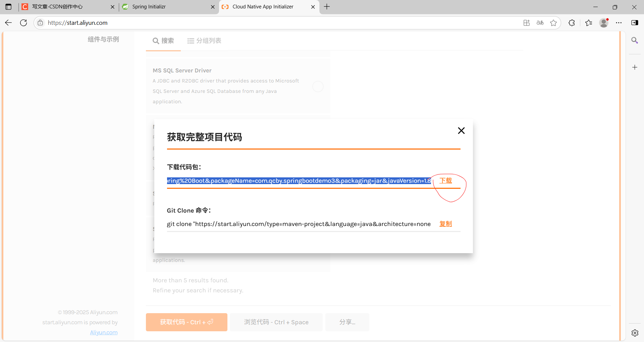Add page to favorites star

pos(553,23)
